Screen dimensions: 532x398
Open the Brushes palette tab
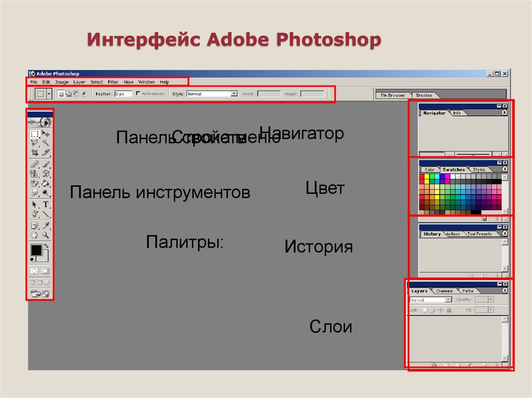[424, 95]
